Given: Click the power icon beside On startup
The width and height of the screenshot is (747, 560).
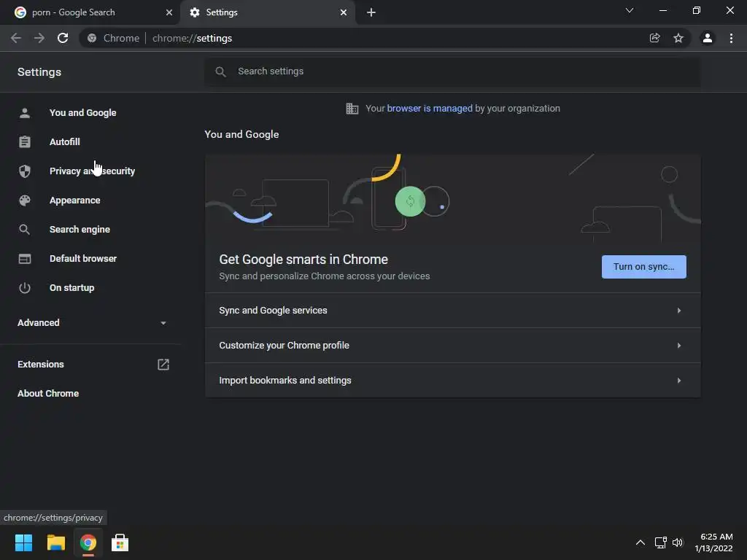Looking at the screenshot, I should pos(25,287).
